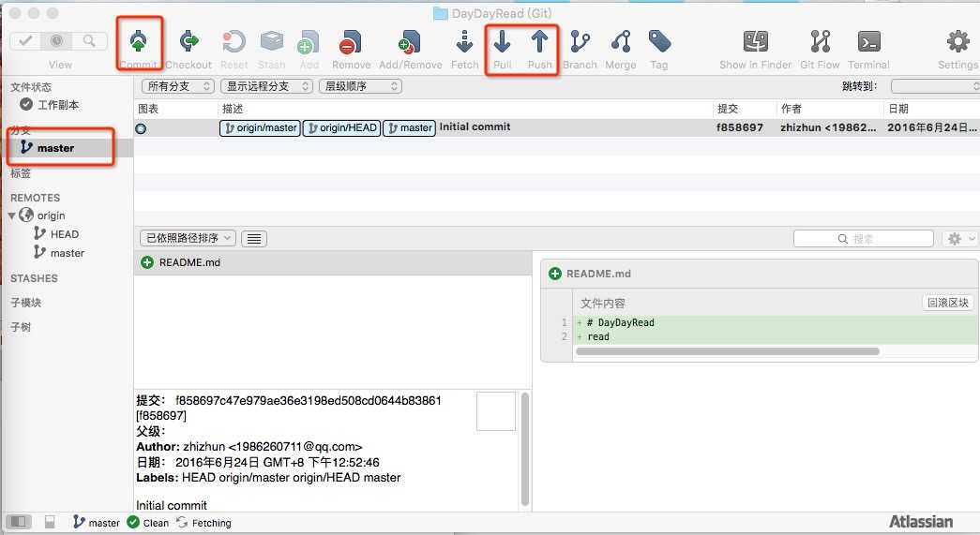Switch to search view magnifier
The width and height of the screenshot is (980, 535).
click(89, 41)
